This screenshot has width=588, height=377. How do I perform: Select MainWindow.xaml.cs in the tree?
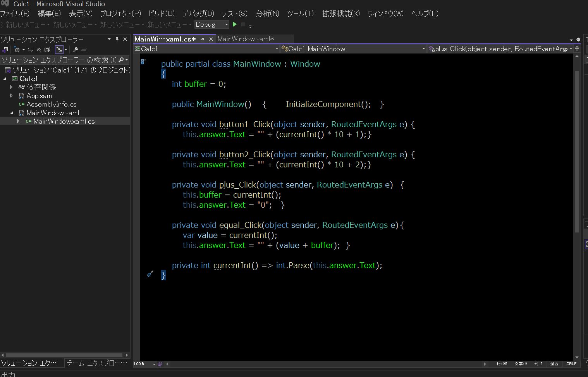tap(64, 121)
